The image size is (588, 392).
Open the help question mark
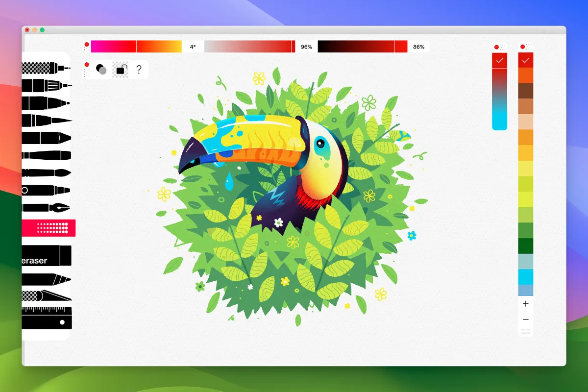coord(139,70)
